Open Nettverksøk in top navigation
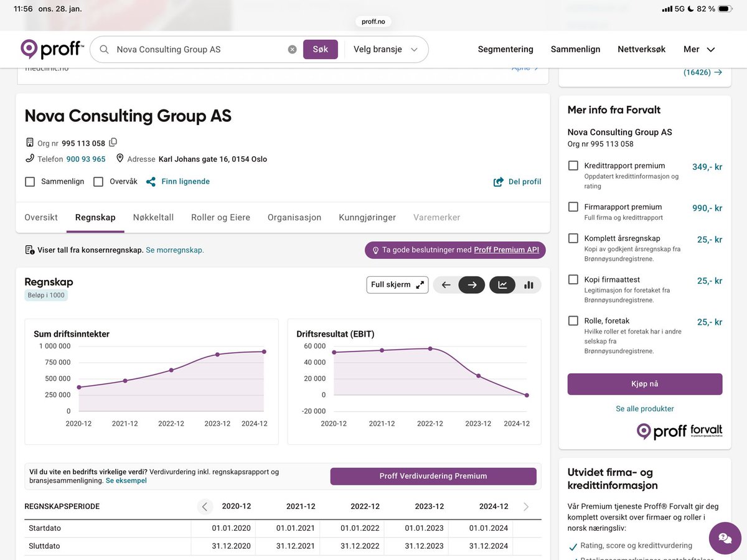Viewport: 747px width, 560px height. click(x=641, y=49)
